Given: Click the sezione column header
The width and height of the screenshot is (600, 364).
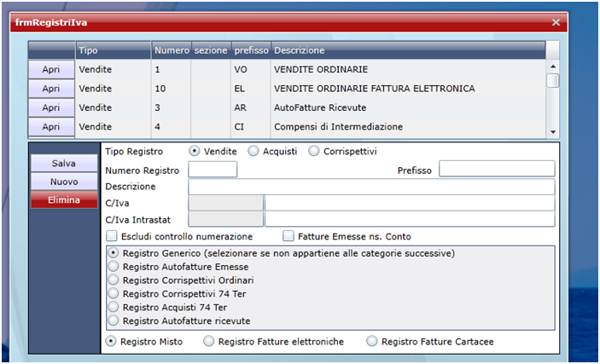Looking at the screenshot, I should [211, 50].
